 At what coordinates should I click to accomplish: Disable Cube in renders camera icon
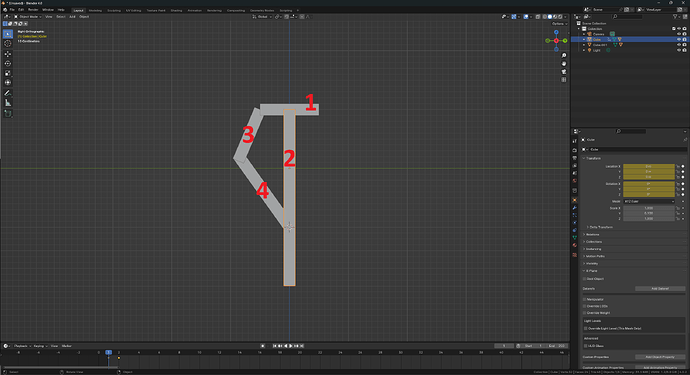pos(684,39)
